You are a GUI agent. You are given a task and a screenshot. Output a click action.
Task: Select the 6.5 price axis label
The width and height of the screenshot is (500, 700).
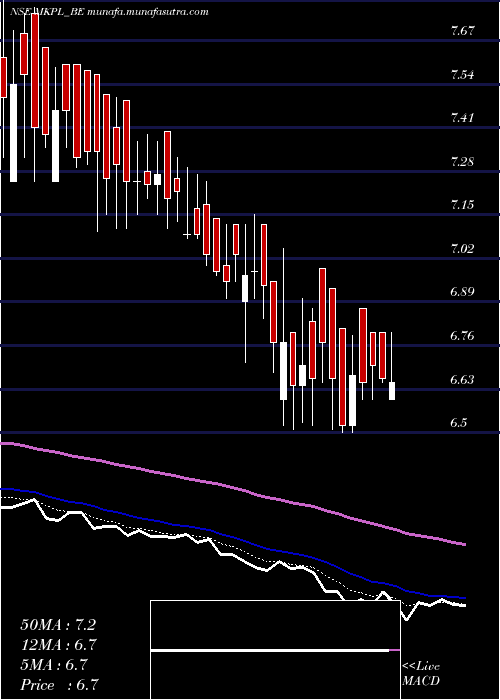(459, 423)
